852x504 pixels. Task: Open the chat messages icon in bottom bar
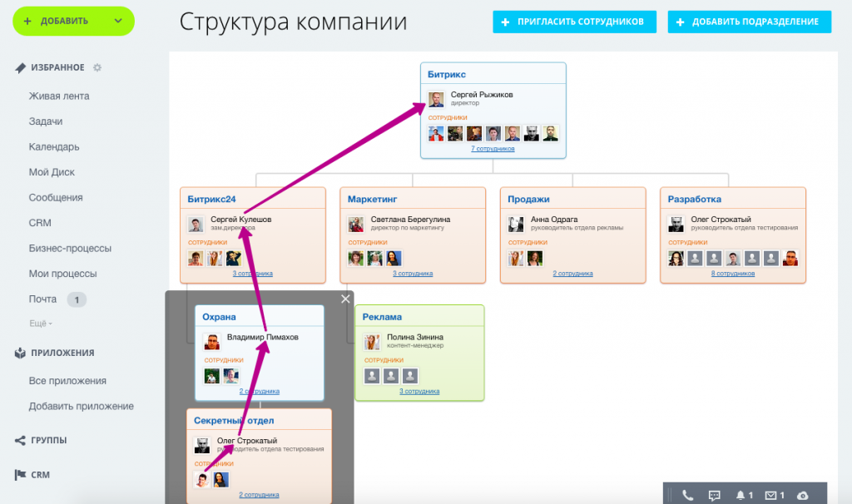tap(715, 495)
